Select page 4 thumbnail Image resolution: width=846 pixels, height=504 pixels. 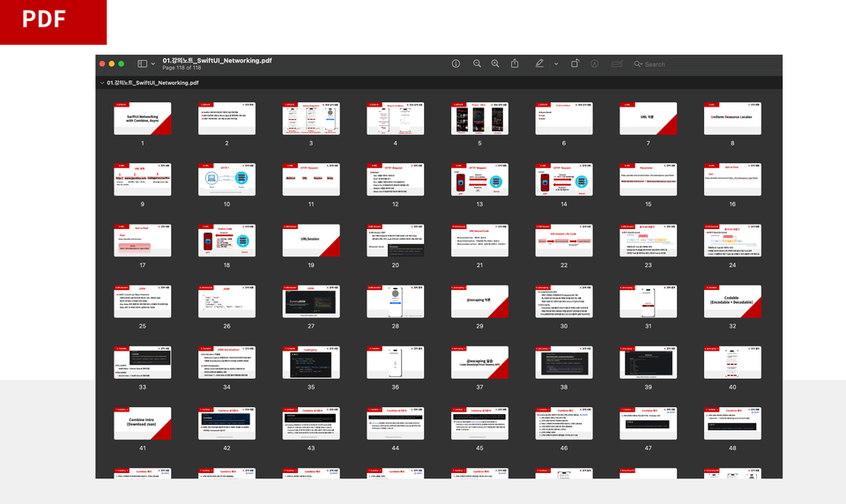tap(395, 118)
